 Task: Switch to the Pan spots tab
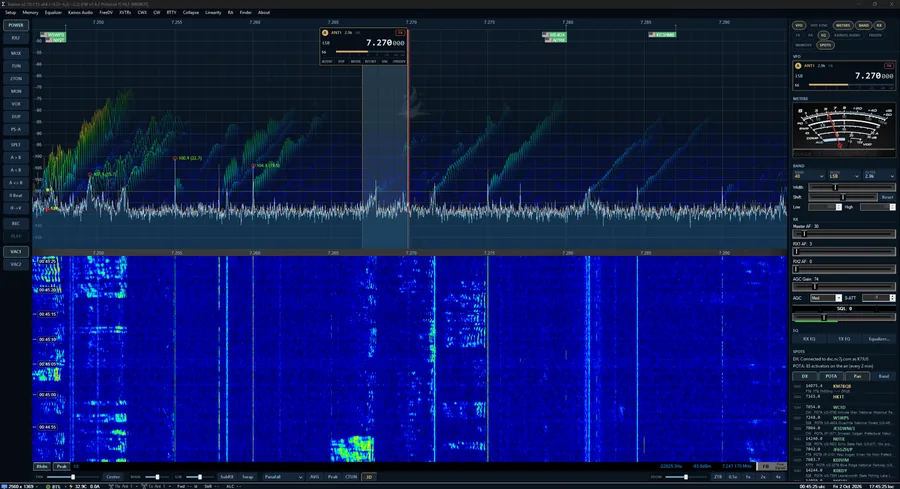point(857,376)
